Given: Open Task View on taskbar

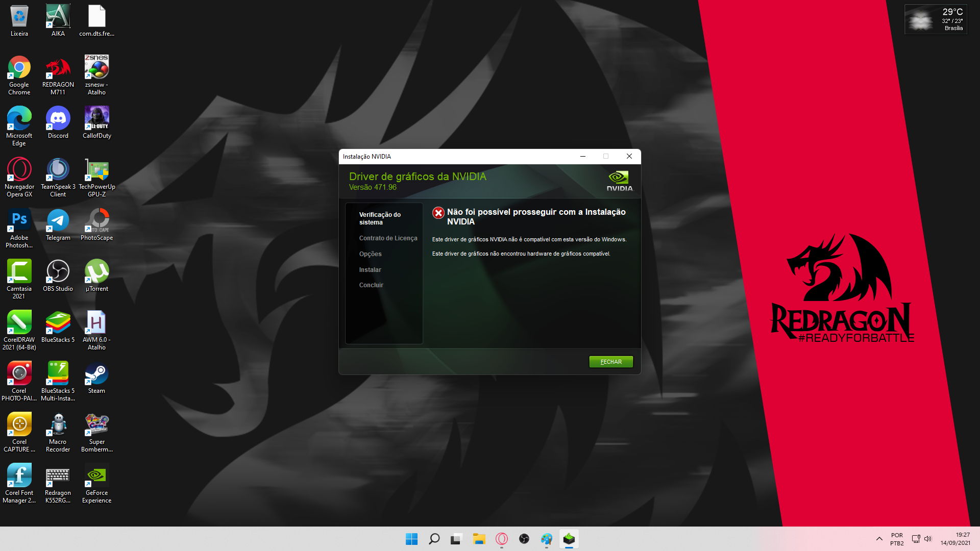Looking at the screenshot, I should coord(456,539).
